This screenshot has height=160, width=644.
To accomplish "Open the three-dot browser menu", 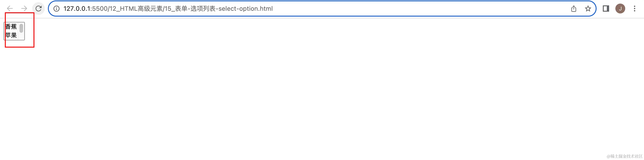I will tap(635, 8).
